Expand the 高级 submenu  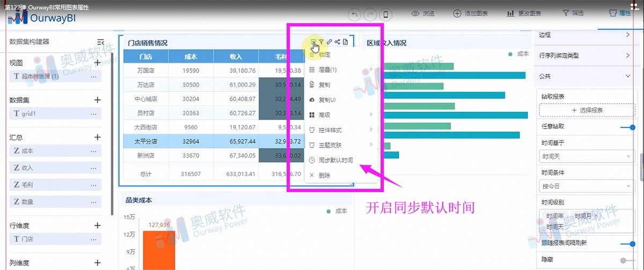(x=341, y=115)
